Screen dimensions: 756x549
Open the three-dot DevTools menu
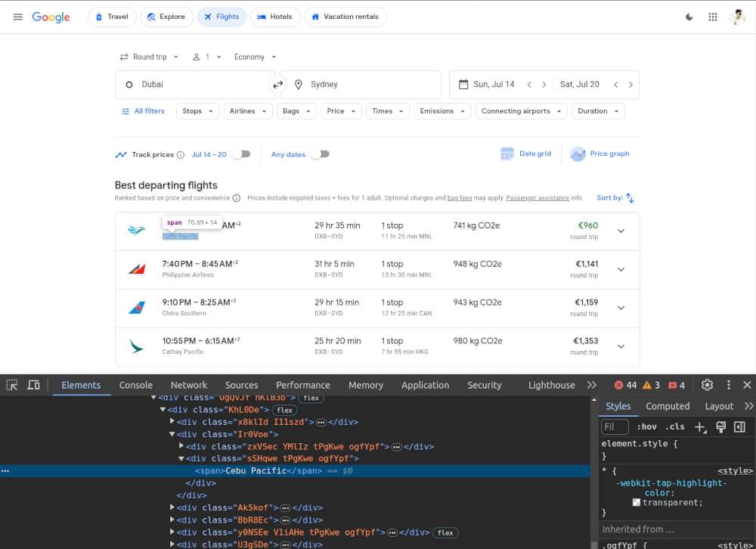(728, 385)
